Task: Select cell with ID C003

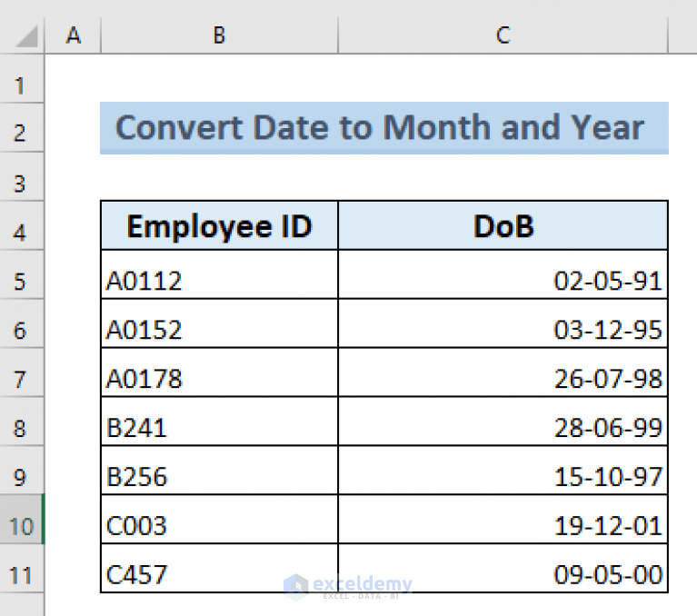Action: click(x=220, y=519)
